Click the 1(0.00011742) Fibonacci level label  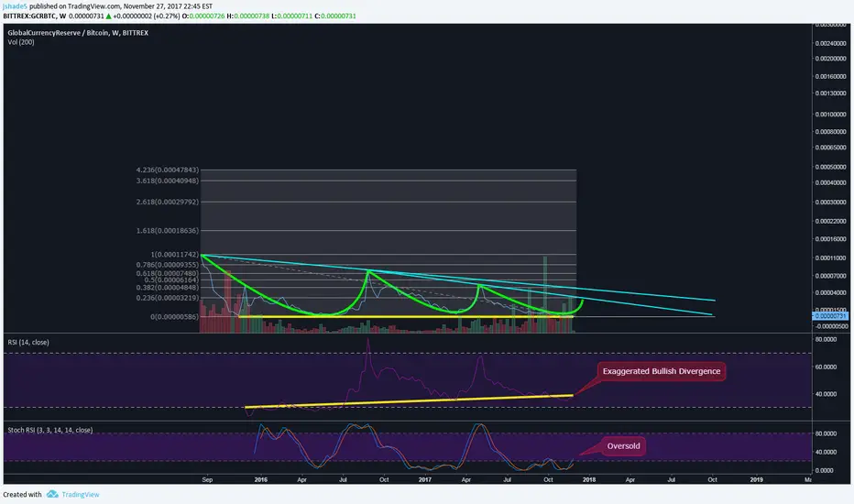[175, 255]
